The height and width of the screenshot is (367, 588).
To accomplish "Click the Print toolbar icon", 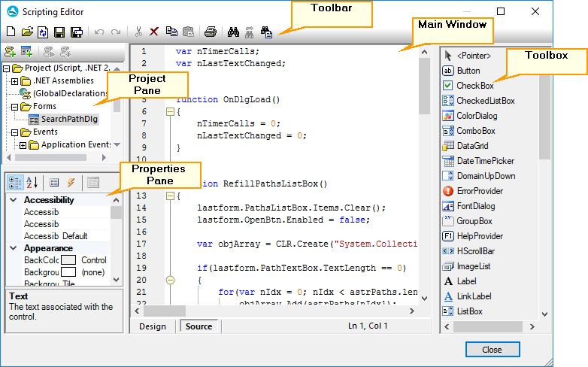I will [211, 32].
